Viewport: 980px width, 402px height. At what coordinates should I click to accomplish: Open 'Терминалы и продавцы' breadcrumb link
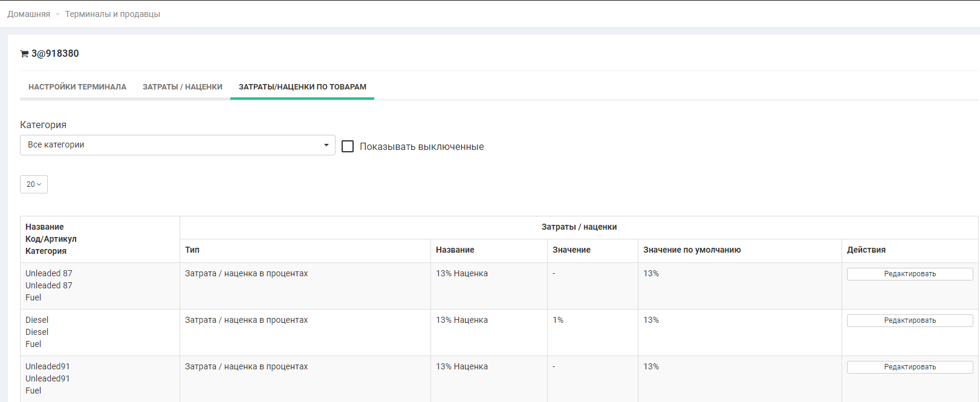coord(112,14)
